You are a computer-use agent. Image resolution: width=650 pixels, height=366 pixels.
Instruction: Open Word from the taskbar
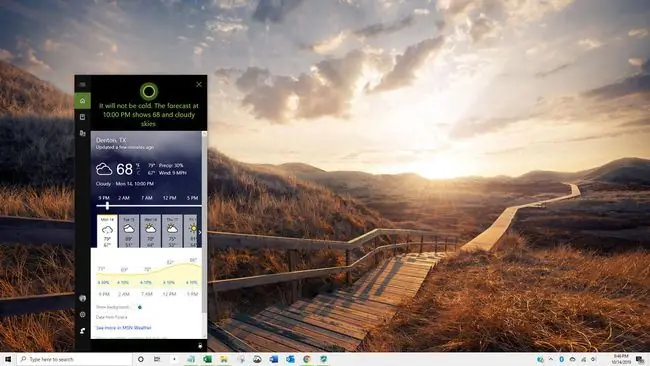pos(274,359)
